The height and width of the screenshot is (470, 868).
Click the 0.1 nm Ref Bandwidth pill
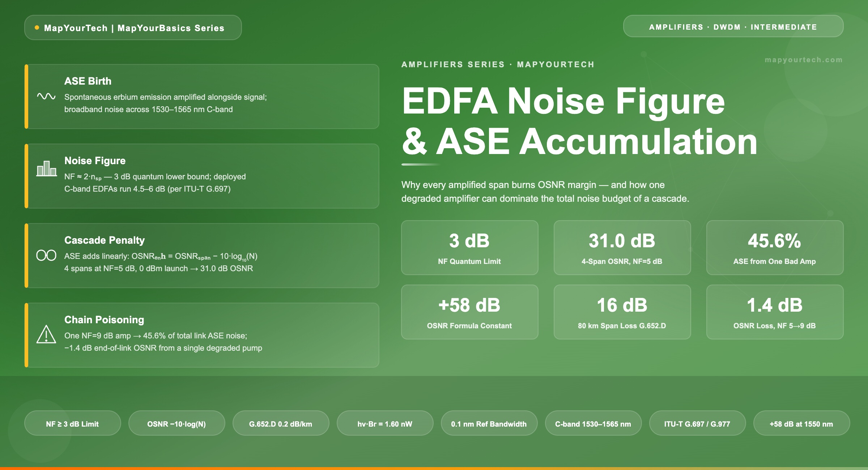489,423
